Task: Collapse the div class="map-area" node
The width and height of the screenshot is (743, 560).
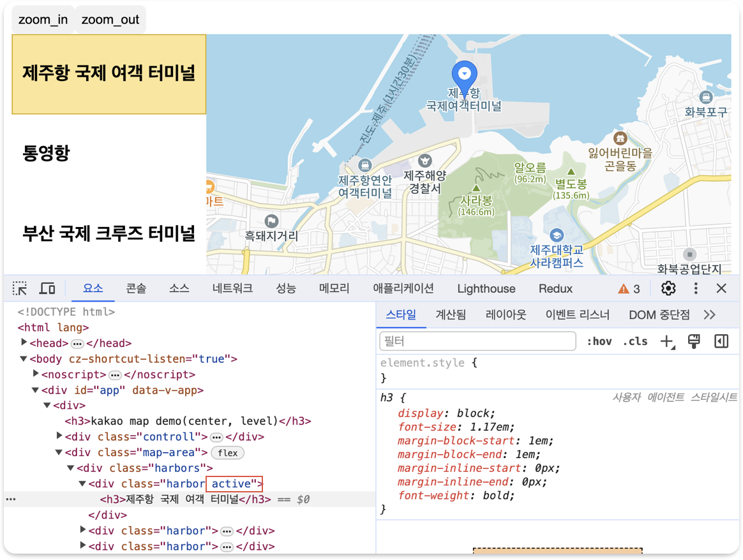Action: 59,453
